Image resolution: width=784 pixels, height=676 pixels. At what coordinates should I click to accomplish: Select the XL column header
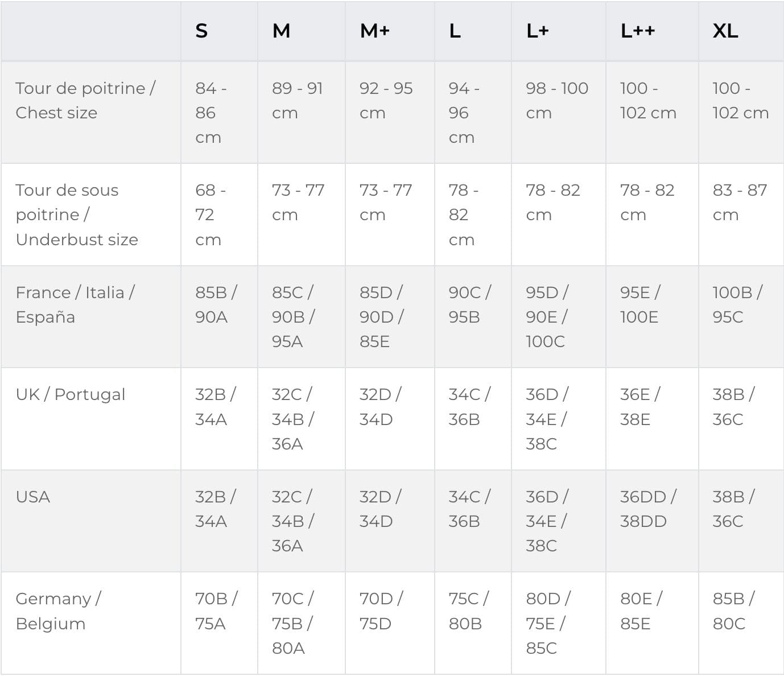click(x=725, y=31)
